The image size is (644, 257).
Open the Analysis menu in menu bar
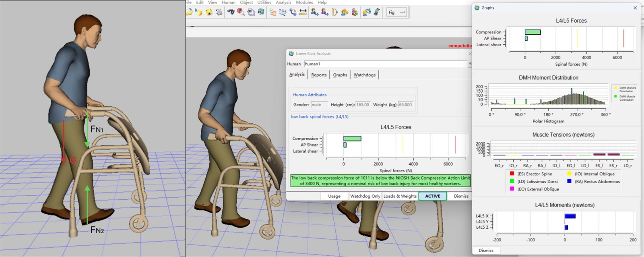pyautogui.click(x=283, y=2)
